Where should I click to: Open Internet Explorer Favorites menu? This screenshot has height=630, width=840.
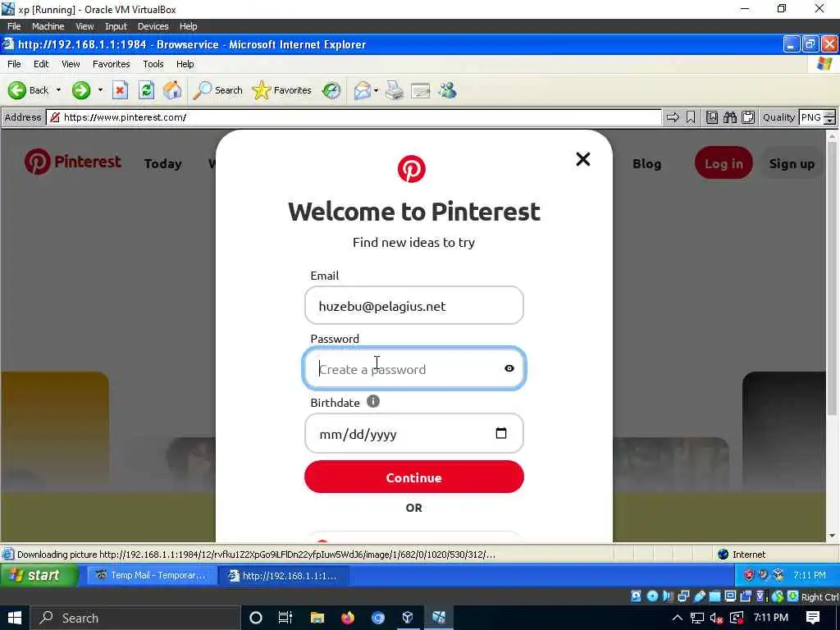[111, 64]
